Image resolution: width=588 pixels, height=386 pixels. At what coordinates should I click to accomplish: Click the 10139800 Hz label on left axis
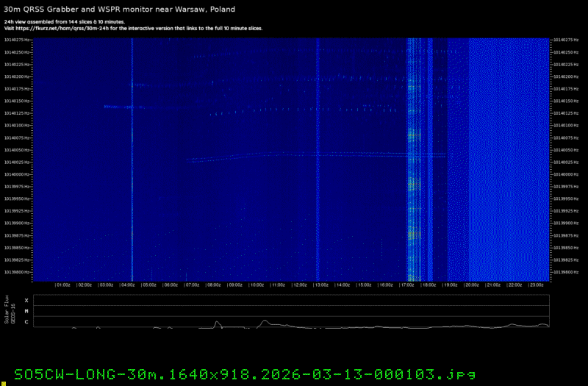point(18,272)
